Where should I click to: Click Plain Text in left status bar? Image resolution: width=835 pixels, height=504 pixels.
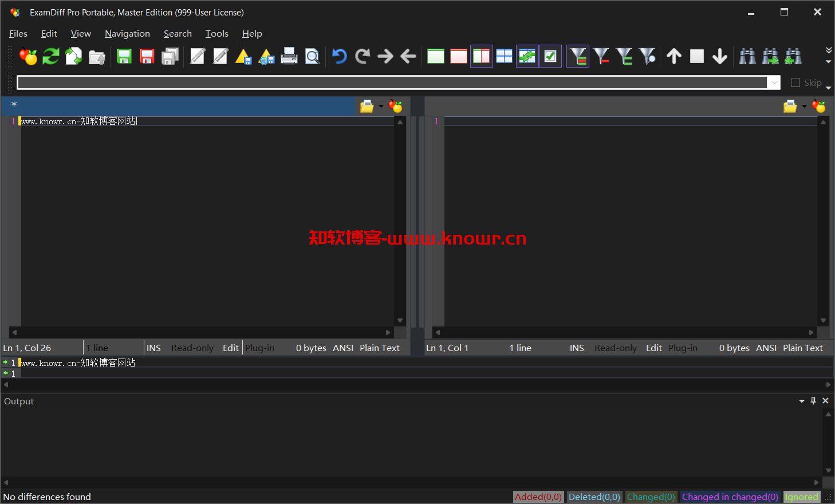tap(380, 348)
